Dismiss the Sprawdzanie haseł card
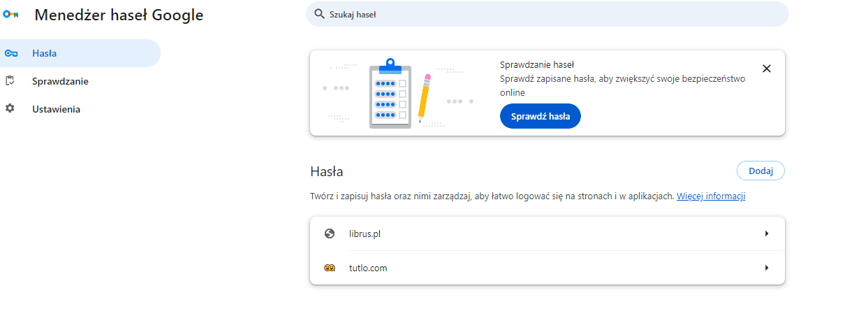Image resolution: width=868 pixels, height=309 pixels. (767, 69)
